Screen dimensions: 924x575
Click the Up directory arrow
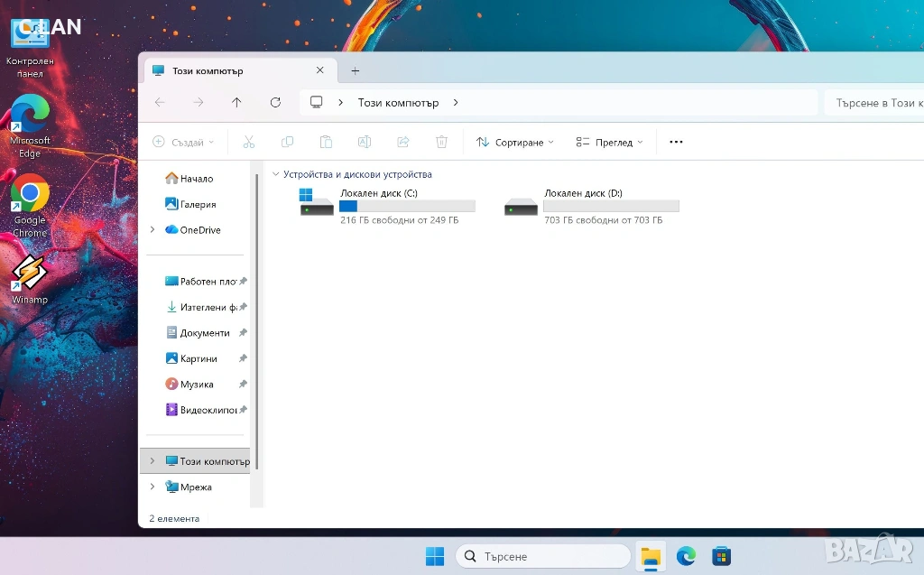click(x=236, y=103)
